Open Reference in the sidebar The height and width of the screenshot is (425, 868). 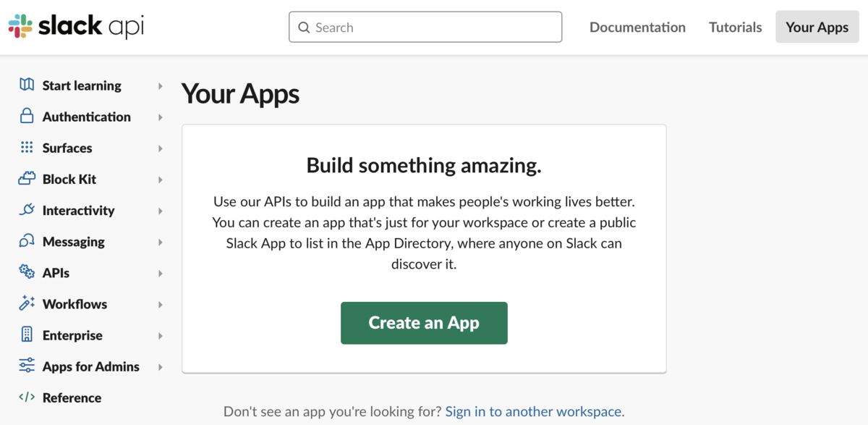click(x=72, y=397)
